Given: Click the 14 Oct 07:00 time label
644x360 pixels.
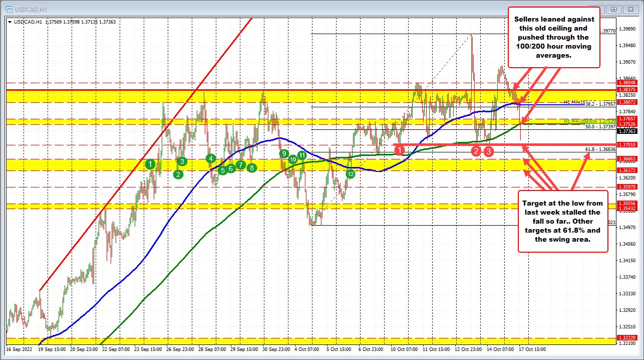Looking at the screenshot, I should coord(499,348).
